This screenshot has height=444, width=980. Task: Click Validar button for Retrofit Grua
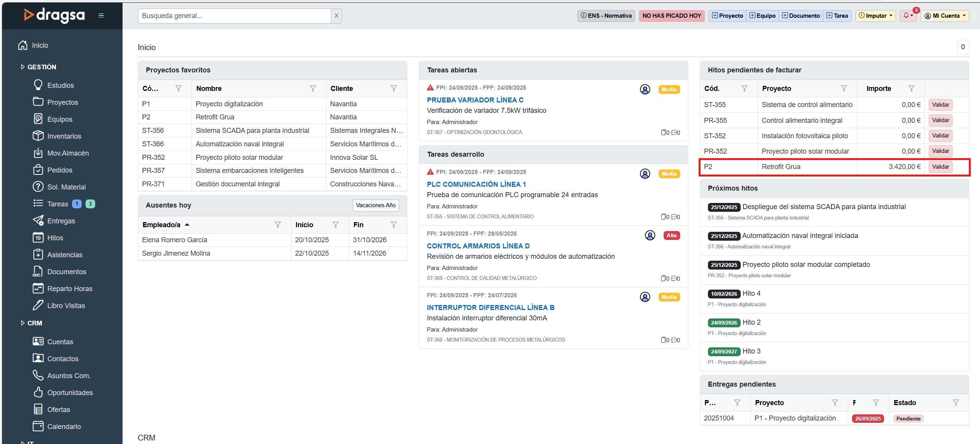[940, 167]
